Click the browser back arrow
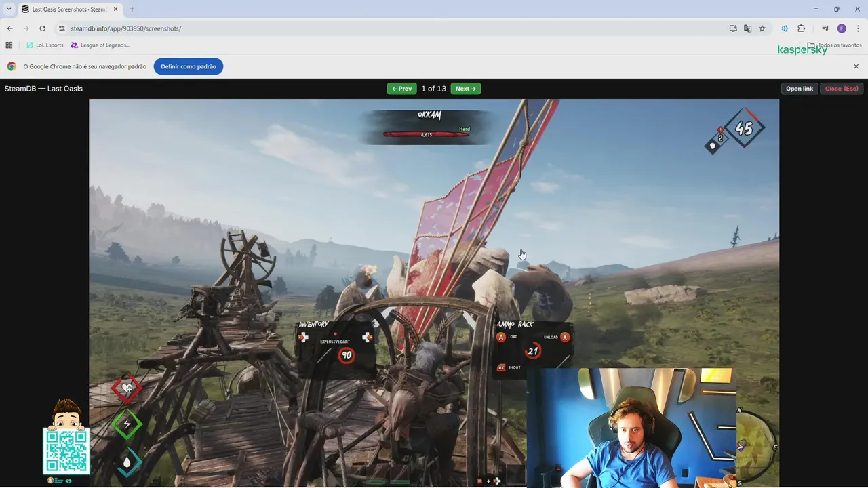Viewport: 868px width, 488px height. [x=9, y=28]
